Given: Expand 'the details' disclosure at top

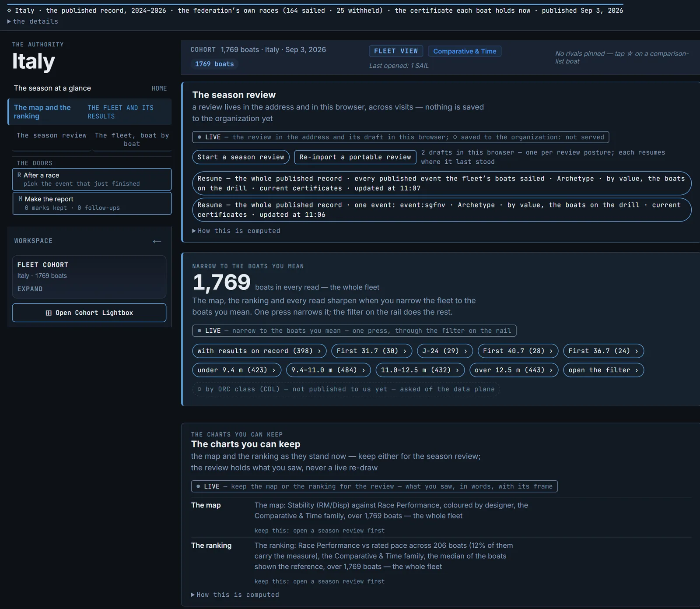Looking at the screenshot, I should (33, 21).
